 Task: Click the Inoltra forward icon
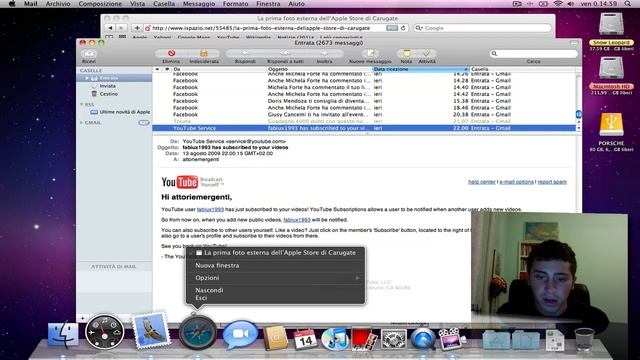point(324,53)
